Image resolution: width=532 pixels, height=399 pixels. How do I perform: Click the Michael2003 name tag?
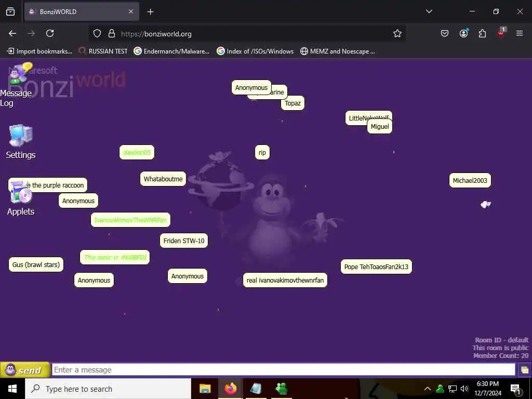[470, 180]
